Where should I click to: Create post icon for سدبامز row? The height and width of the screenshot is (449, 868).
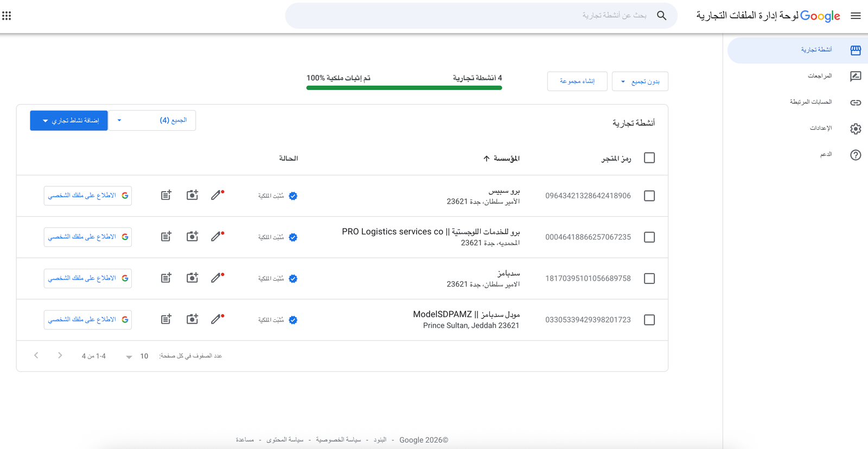(166, 277)
